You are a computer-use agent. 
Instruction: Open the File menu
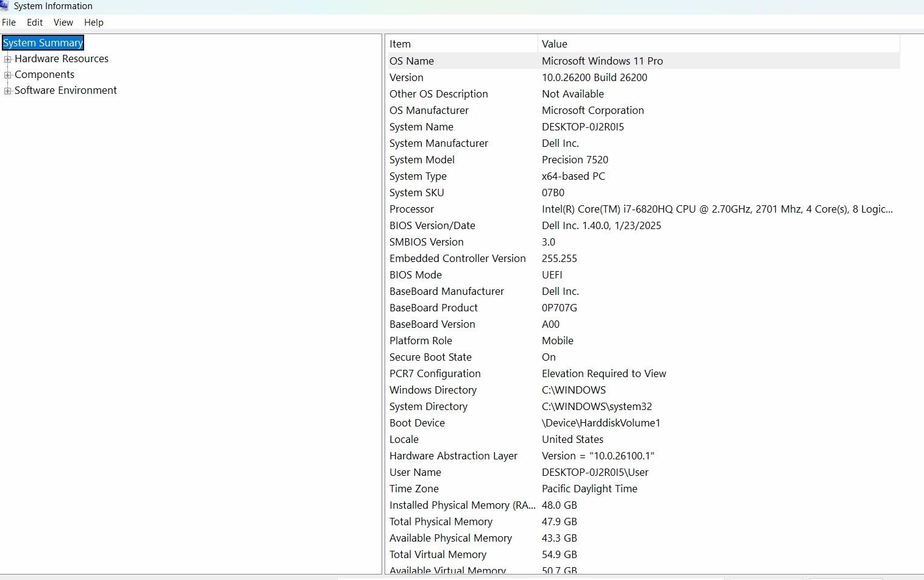(x=9, y=23)
